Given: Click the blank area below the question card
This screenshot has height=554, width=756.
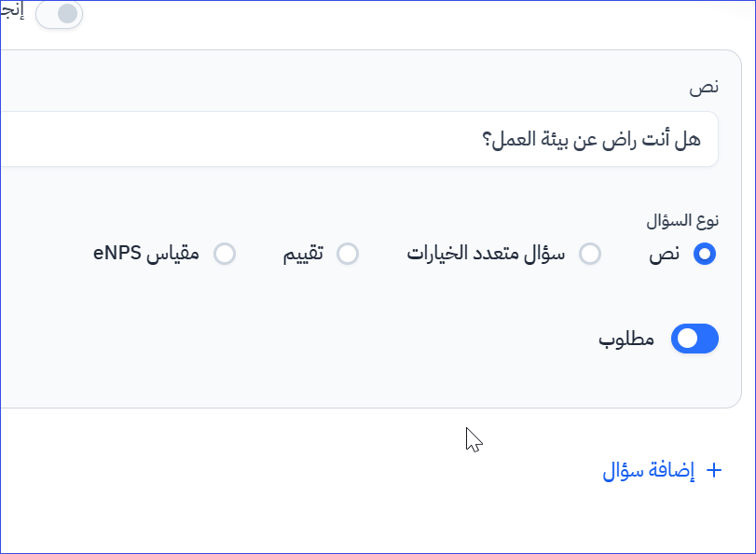Looking at the screenshot, I should 280,485.
